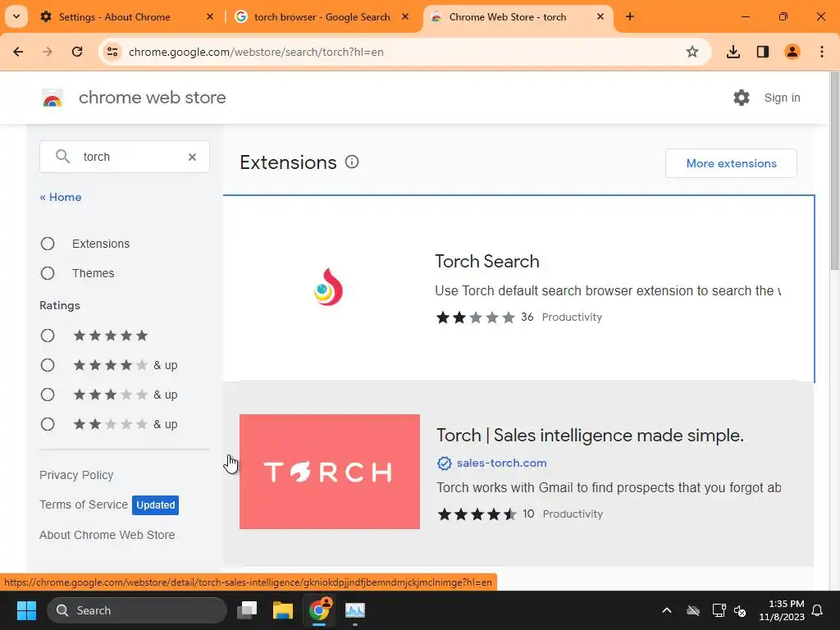This screenshot has width=840, height=630.
Task: Filter by two stars & up
Action: (48, 424)
